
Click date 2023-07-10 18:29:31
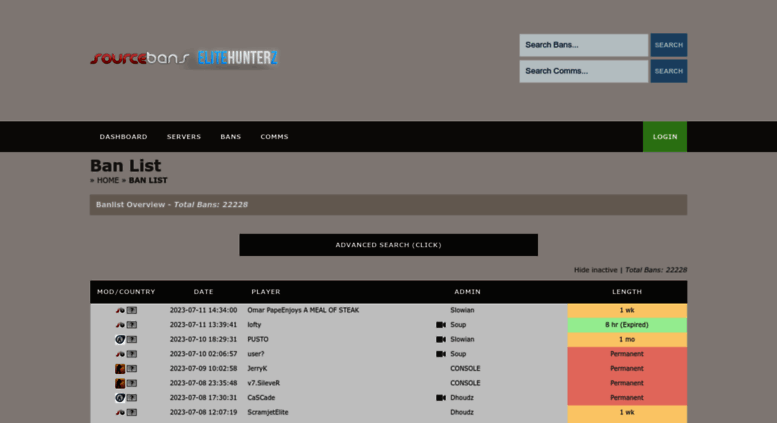click(204, 339)
